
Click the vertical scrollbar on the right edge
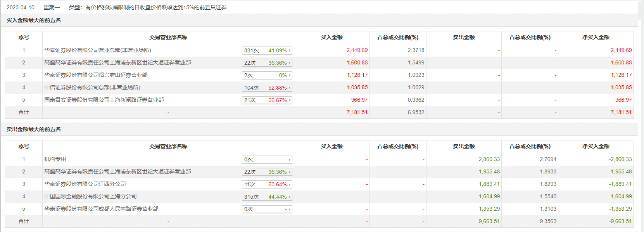coord(641,116)
